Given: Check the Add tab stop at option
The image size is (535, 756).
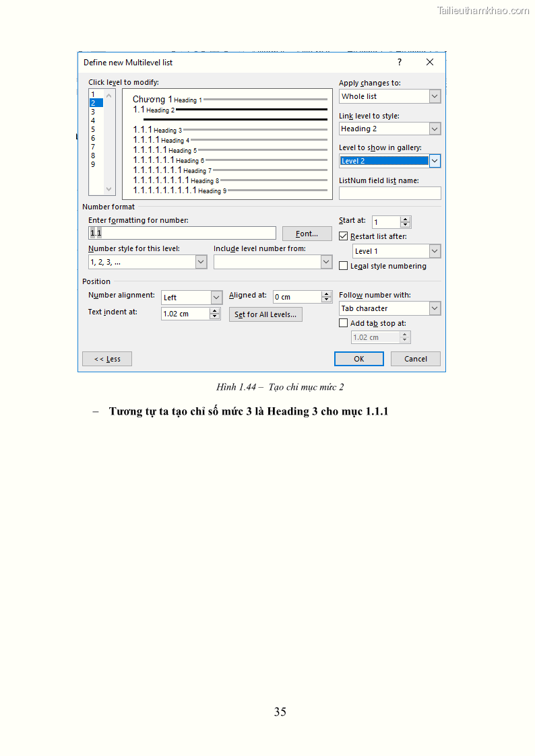Looking at the screenshot, I should coord(344,323).
